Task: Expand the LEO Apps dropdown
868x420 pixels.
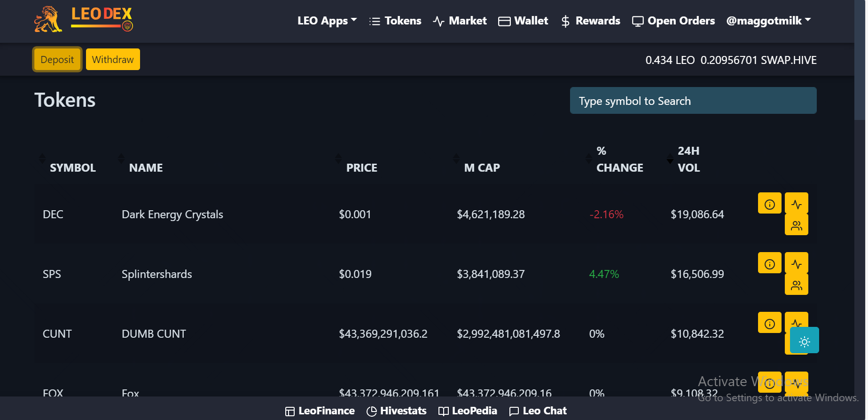Action: pyautogui.click(x=327, y=21)
